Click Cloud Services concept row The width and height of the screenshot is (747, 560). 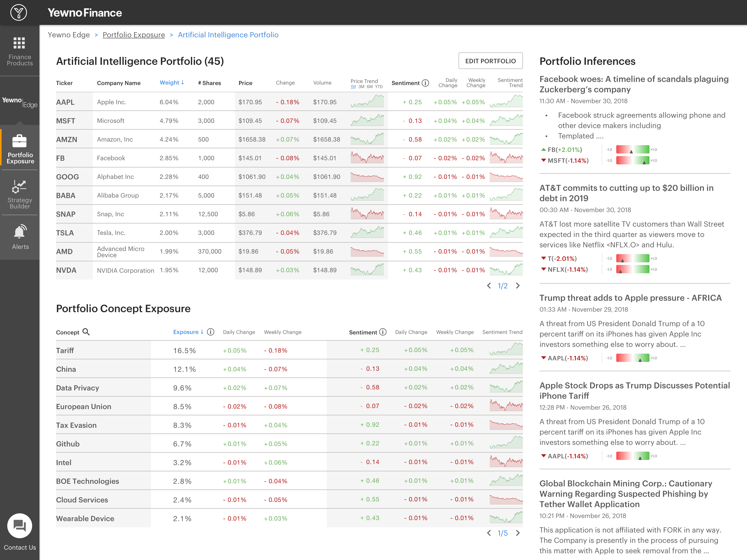(x=289, y=500)
